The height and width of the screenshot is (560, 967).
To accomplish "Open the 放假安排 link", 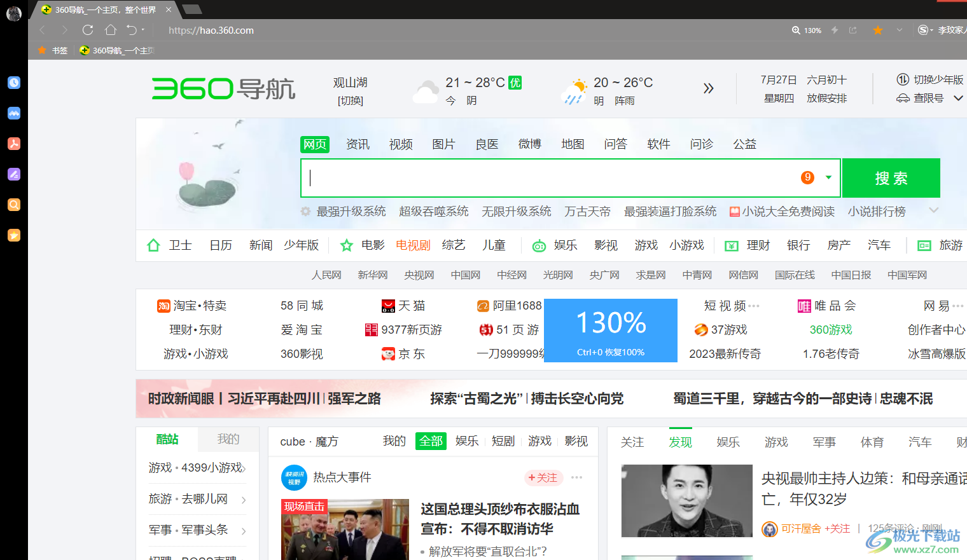I will [827, 98].
